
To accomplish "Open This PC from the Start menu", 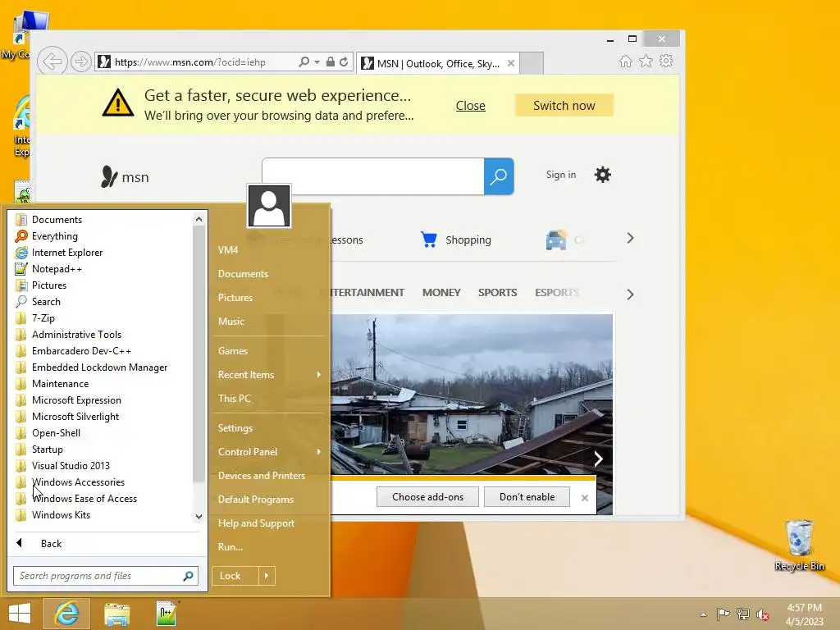I will click(x=234, y=399).
